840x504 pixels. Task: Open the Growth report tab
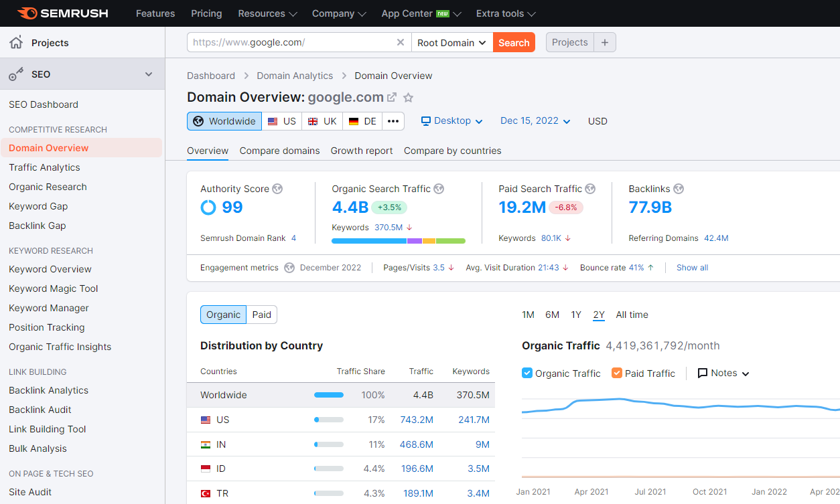[x=361, y=151]
